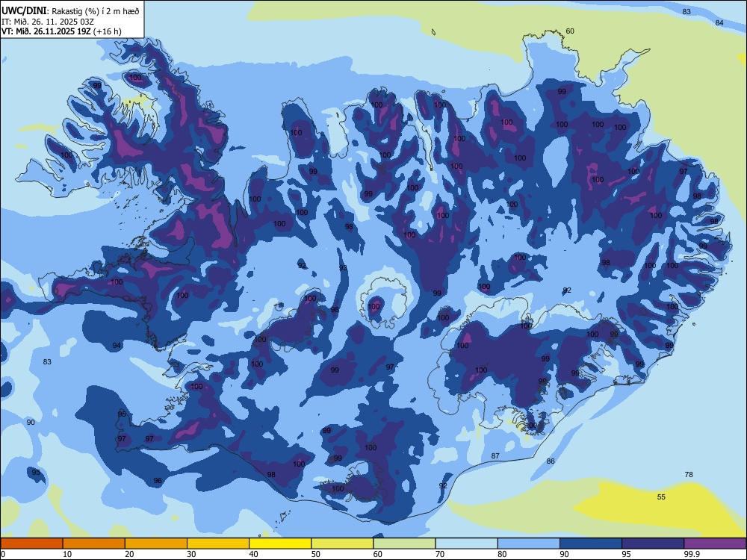
Task: Pick the pale green 60–70 legend swatch
Action: (404, 544)
